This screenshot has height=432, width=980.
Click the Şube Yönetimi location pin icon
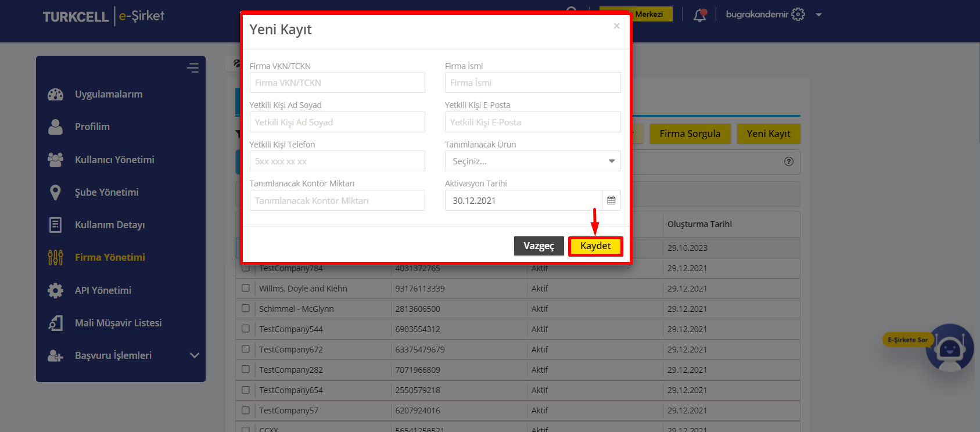55,192
